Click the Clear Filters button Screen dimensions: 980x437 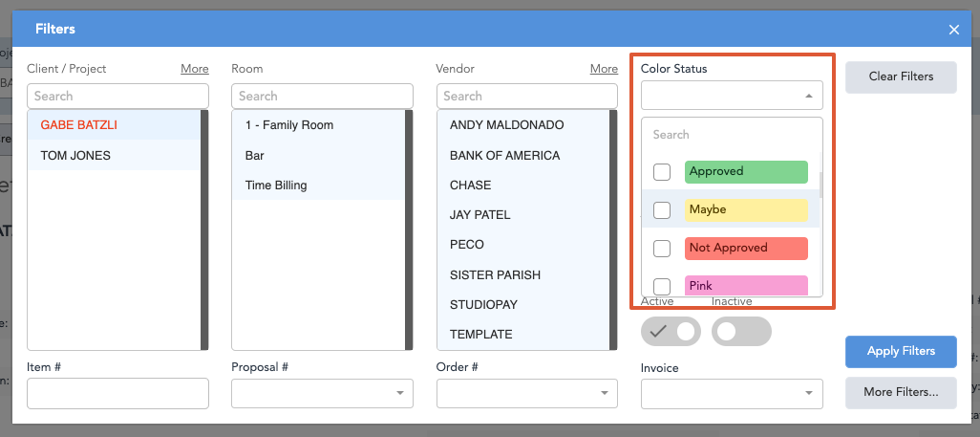901,77
